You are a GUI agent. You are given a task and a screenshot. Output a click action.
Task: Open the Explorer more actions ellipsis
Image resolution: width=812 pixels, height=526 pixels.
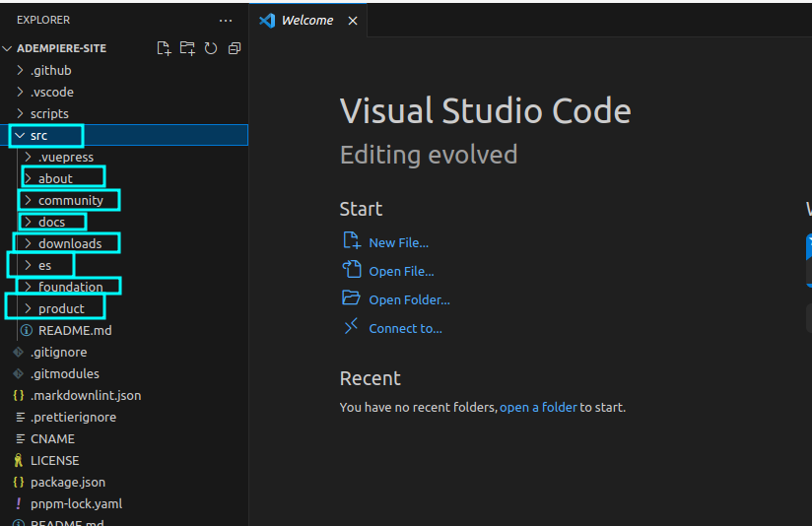click(226, 20)
